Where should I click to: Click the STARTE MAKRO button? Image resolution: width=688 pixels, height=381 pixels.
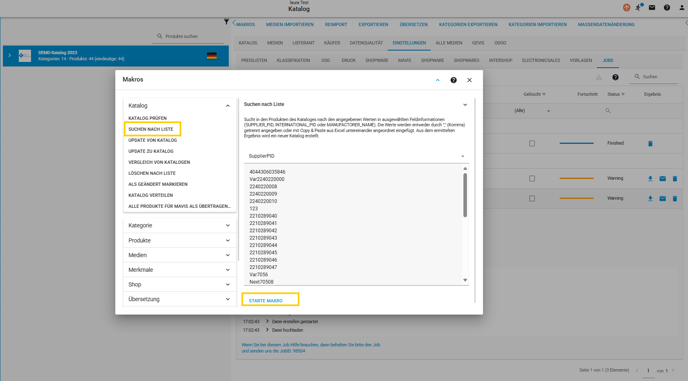click(266, 301)
